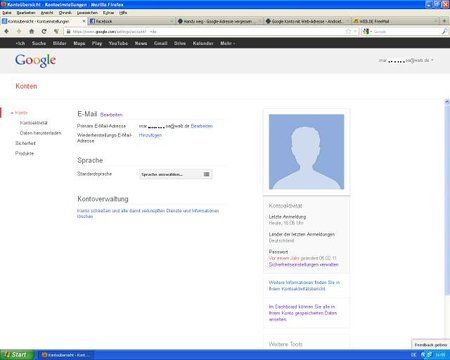Bookmark this page with the star icon
This screenshot has height=360, width=450.
coord(348,31)
